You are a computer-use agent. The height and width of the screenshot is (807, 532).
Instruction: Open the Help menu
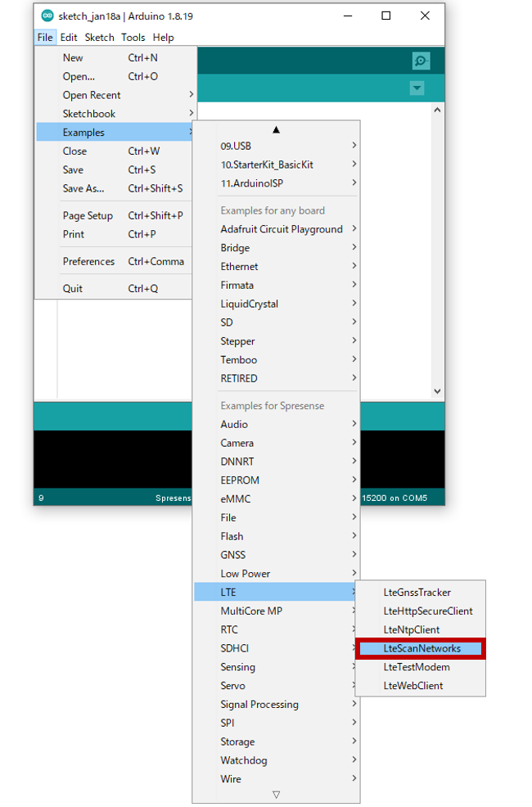coord(163,38)
